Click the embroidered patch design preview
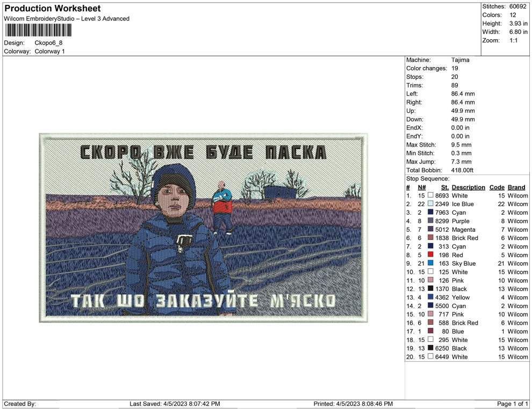Image resolution: width=532 pixels, height=409 pixels. tap(203, 228)
